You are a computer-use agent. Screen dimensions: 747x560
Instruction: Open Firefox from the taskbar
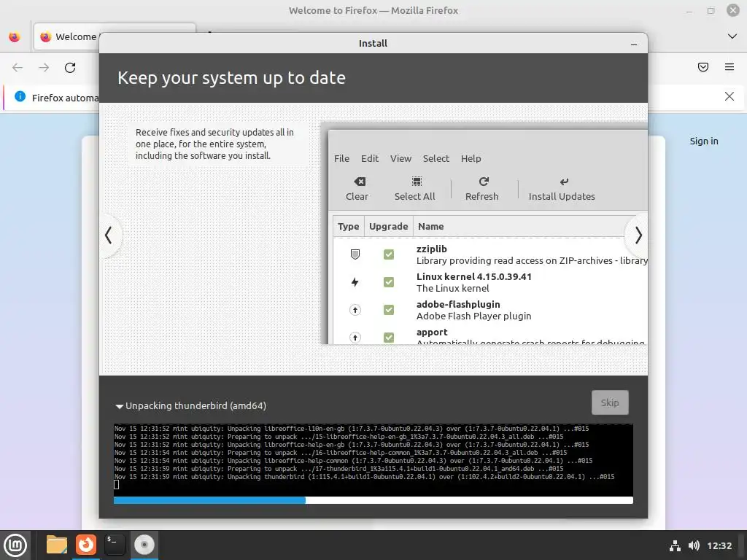(x=86, y=545)
